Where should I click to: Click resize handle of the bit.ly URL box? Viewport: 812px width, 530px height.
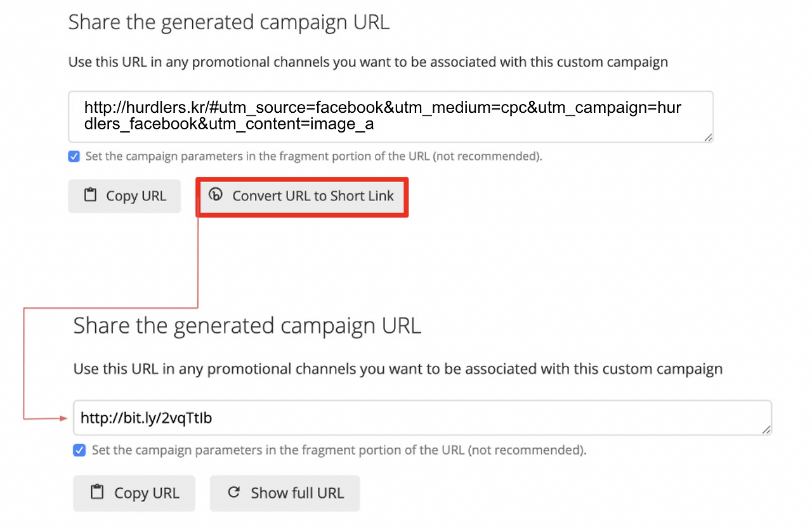click(766, 429)
